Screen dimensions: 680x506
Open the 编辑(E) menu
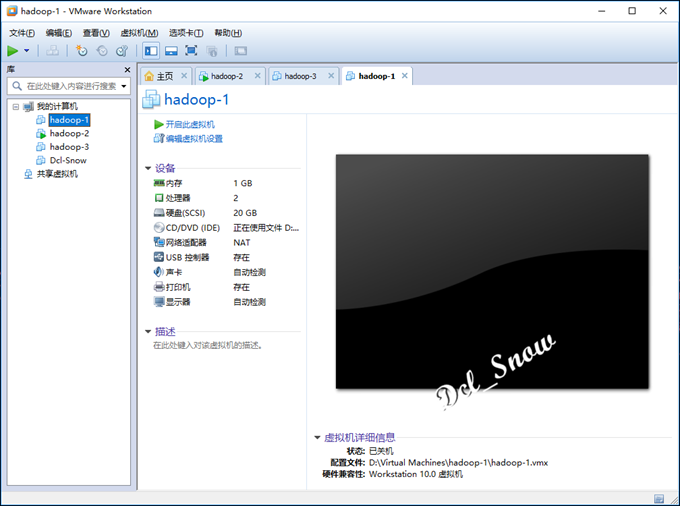tap(59, 33)
